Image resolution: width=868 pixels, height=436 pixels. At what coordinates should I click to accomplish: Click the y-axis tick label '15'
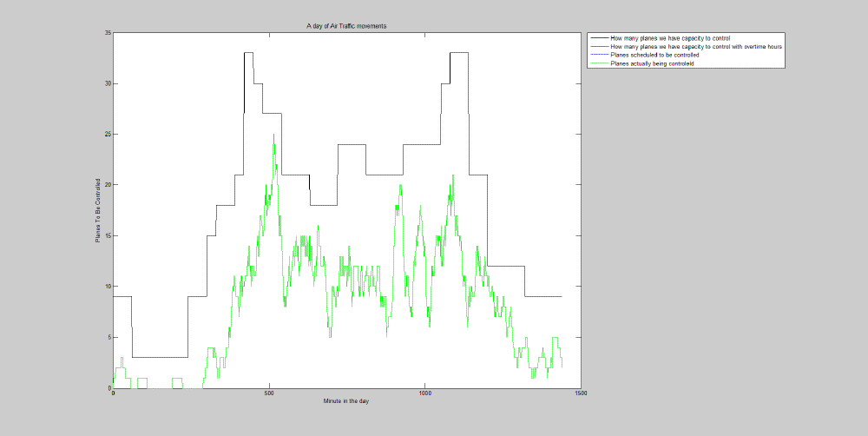coord(108,236)
